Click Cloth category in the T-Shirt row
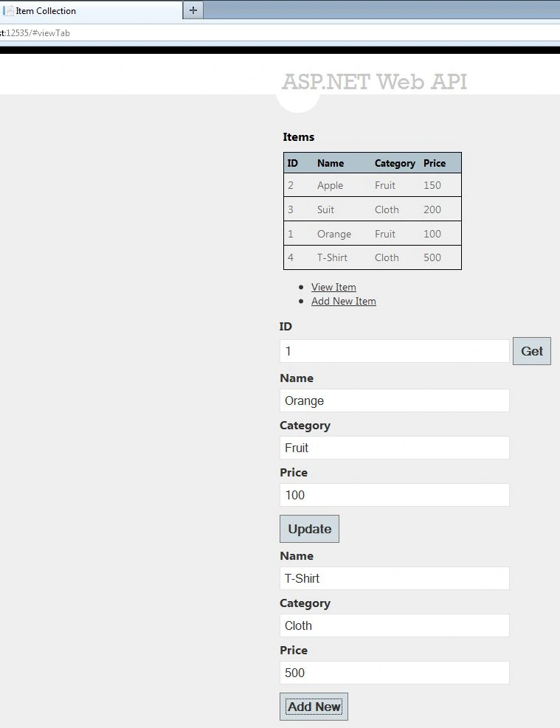 click(387, 257)
